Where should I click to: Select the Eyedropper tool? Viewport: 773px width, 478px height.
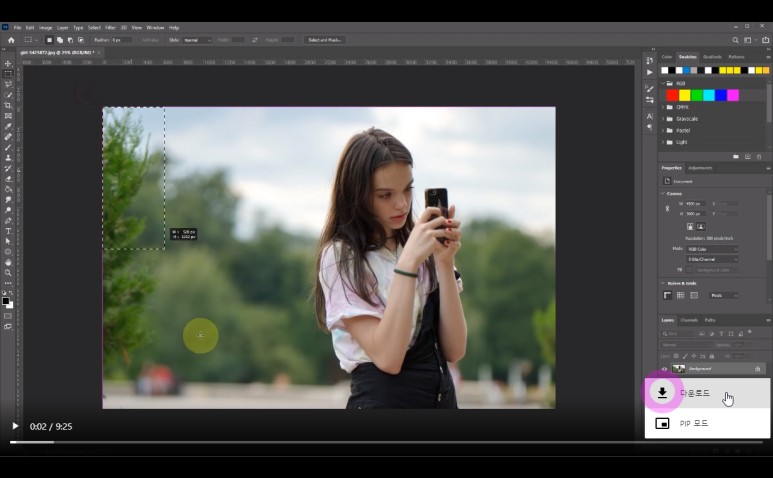8,126
